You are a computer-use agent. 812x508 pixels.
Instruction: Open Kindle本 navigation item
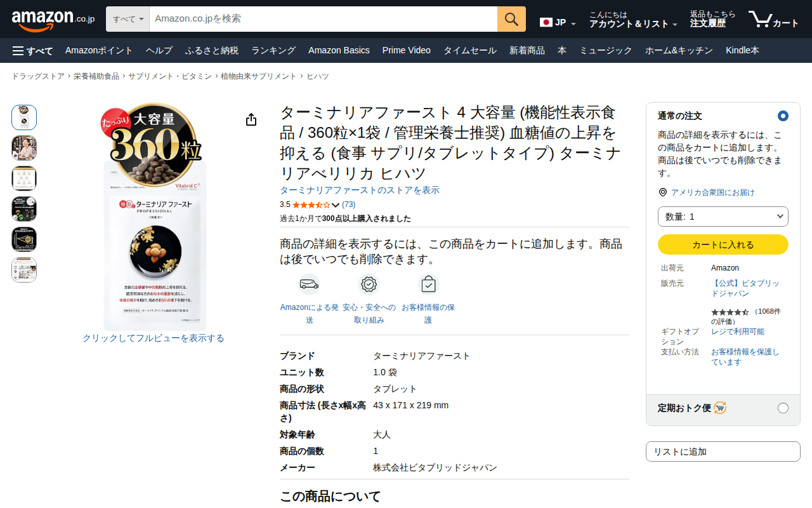[x=742, y=51]
